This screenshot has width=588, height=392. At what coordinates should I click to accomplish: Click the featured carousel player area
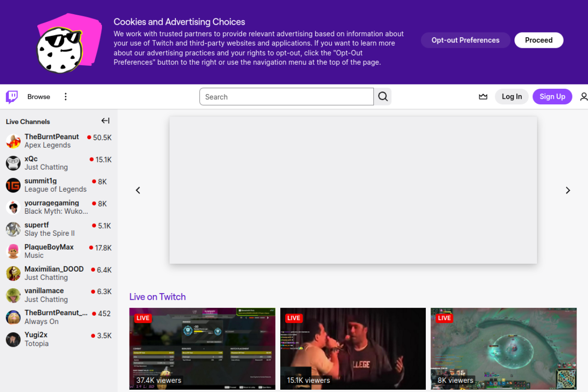tap(353, 190)
